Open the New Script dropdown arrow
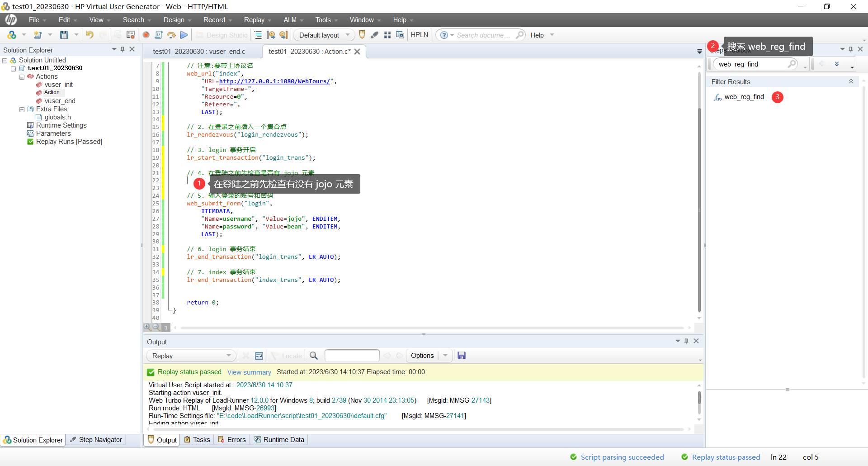The height and width of the screenshot is (466, 868). pos(50,35)
